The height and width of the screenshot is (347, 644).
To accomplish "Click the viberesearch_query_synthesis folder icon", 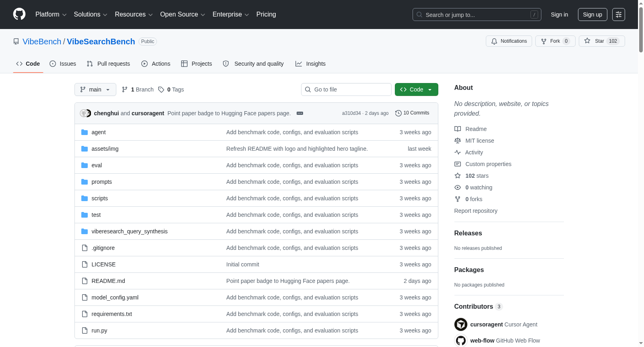I will click(x=85, y=231).
